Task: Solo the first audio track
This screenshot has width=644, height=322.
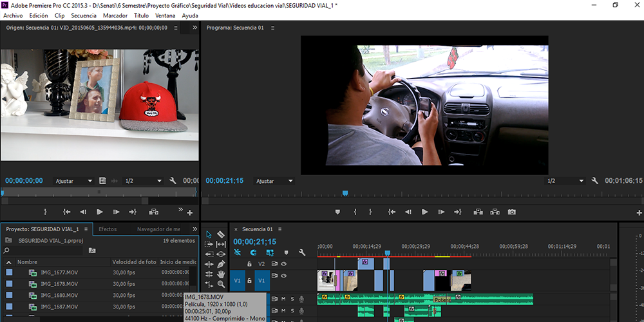Action: tap(292, 299)
